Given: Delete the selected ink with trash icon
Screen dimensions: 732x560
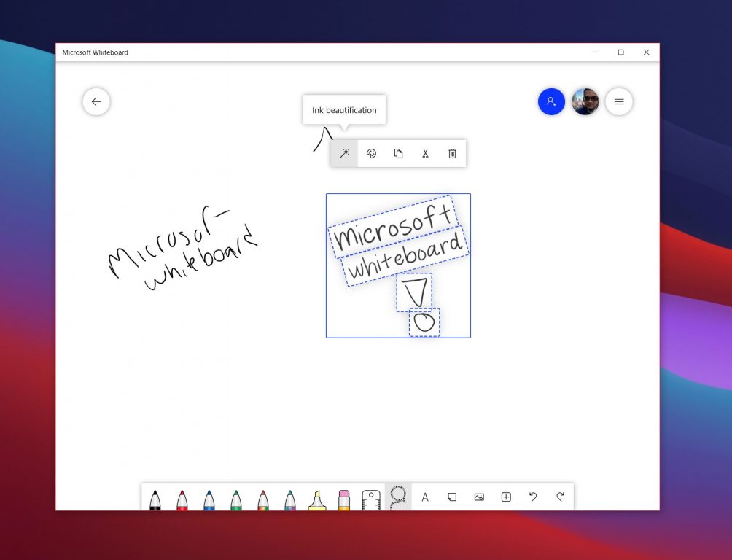Looking at the screenshot, I should pyautogui.click(x=452, y=153).
